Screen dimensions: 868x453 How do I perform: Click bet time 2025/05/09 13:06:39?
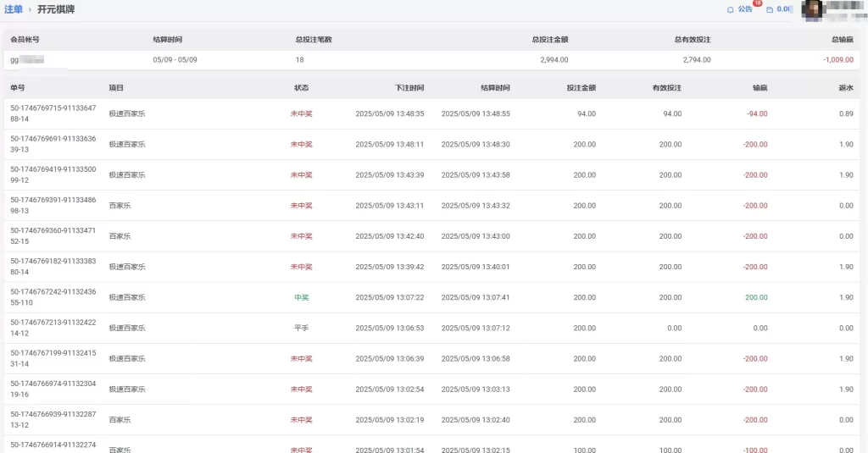(x=390, y=358)
